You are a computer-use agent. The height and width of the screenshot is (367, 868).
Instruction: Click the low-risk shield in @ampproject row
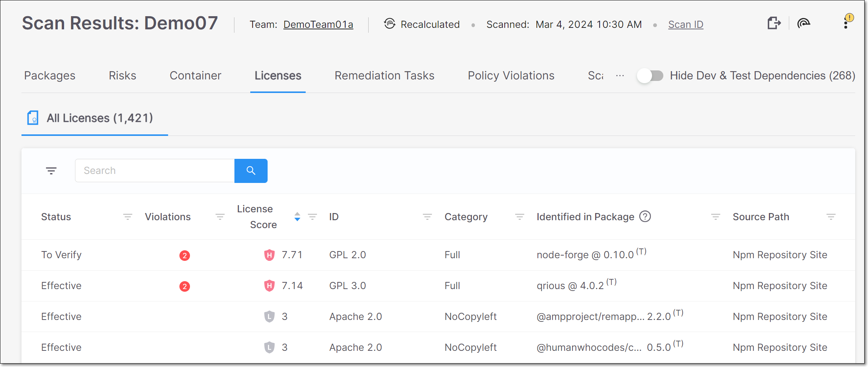point(269,317)
